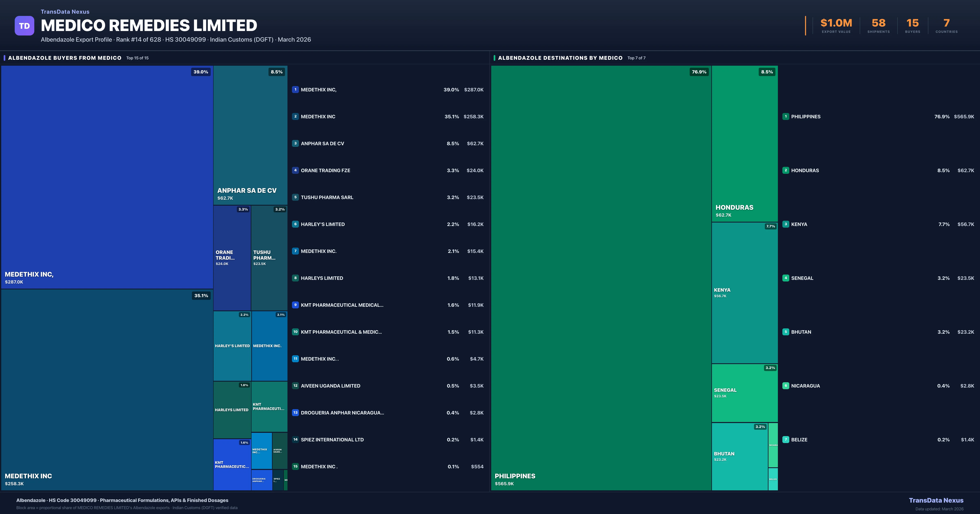Viewport: 980px width, 514px height.
Task: Click rank badge 7 beside BELIZE legend entry
Action: coord(786,440)
